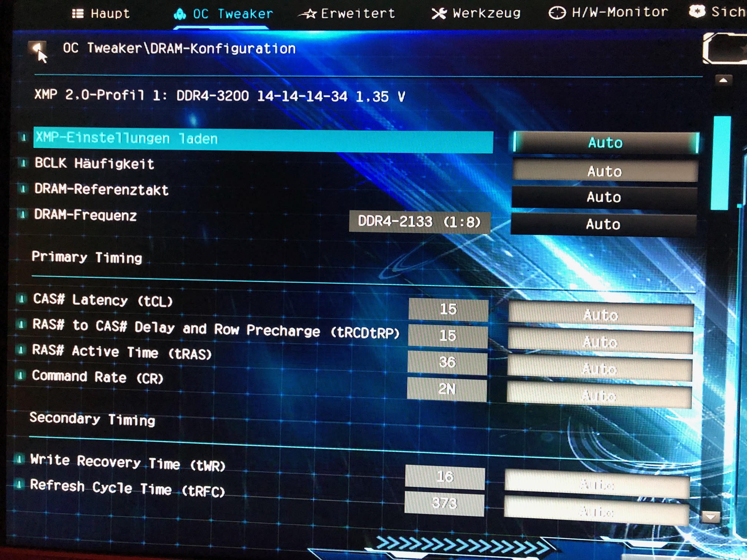Click the scrollbar down arrow
Image resolution: width=747 pixels, height=560 pixels.
tap(711, 517)
